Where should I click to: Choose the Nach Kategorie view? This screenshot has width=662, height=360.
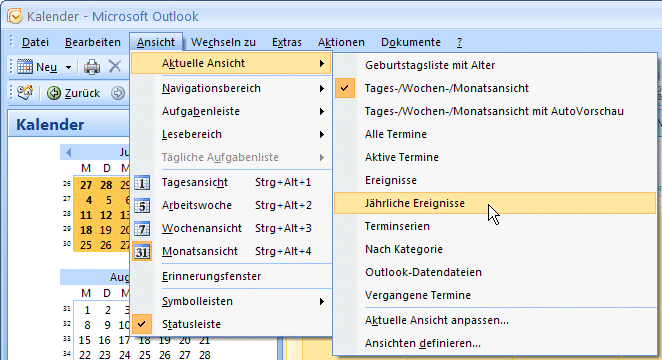(x=495, y=249)
